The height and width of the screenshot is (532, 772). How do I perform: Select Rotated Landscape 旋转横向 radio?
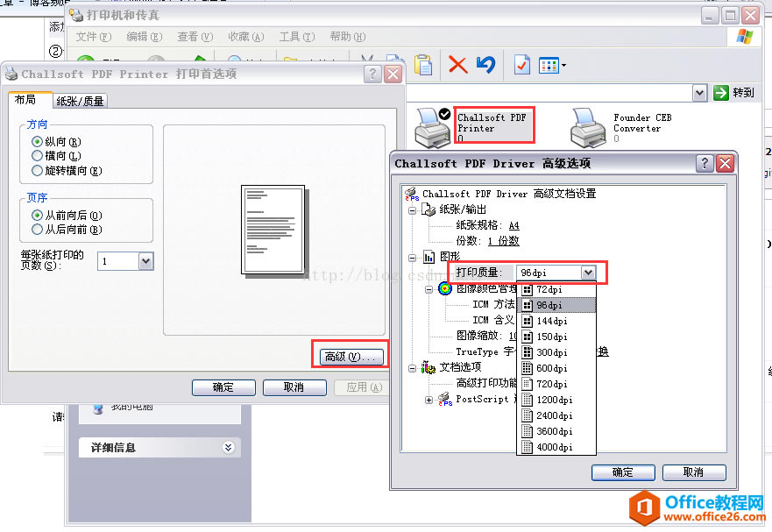click(x=37, y=170)
